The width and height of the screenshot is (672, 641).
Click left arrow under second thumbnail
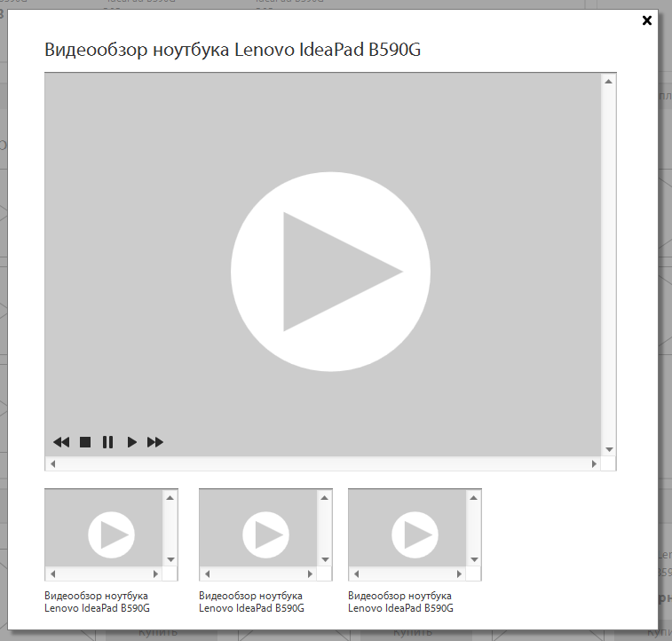[x=207, y=574]
